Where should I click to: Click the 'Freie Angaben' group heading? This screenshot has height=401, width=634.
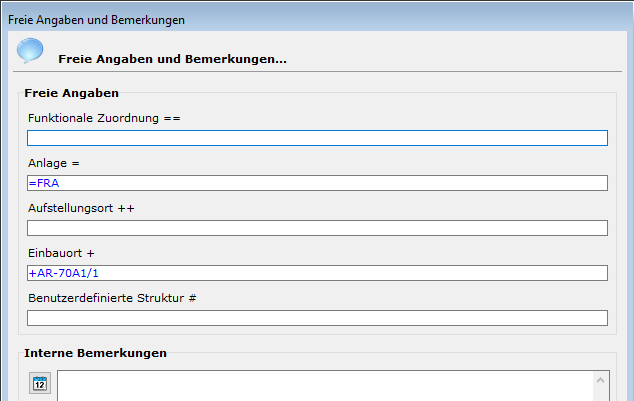(x=71, y=93)
